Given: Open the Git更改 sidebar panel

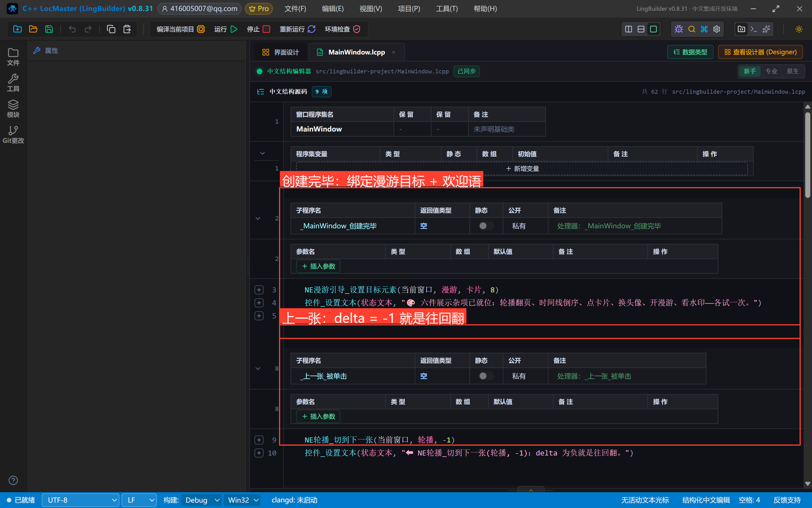Looking at the screenshot, I should [13, 135].
